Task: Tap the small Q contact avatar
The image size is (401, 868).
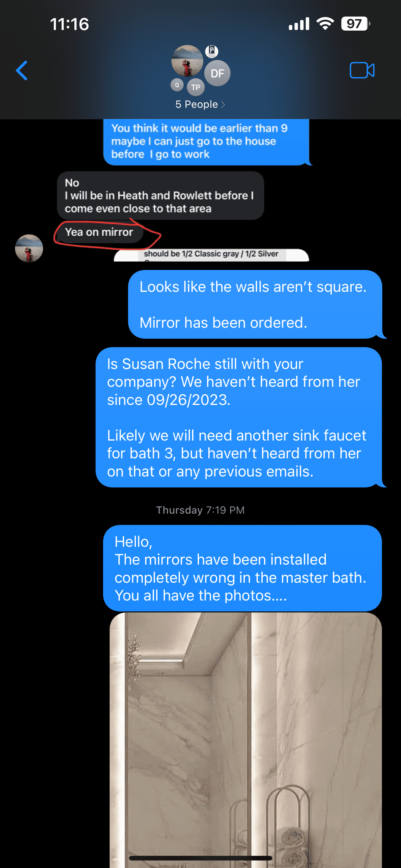Action: (x=177, y=85)
